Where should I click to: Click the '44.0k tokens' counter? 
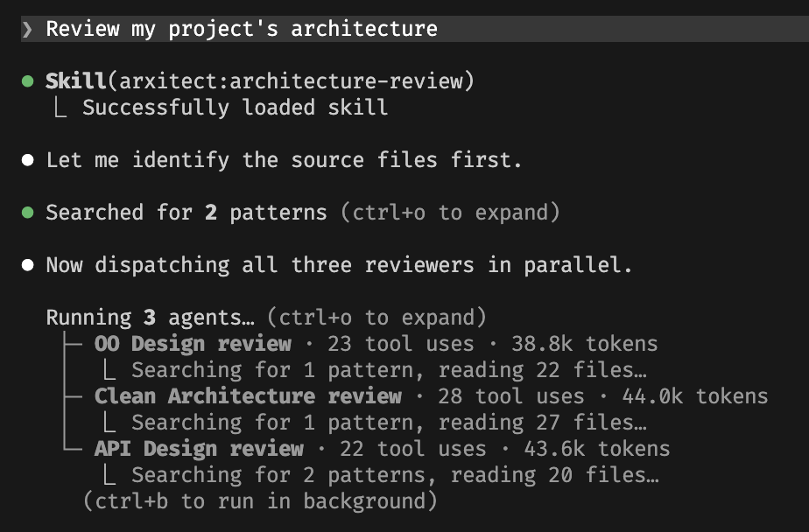(695, 396)
